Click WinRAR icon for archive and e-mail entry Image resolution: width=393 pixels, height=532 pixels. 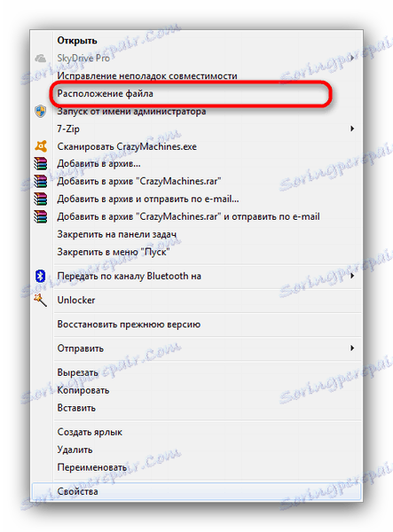(41, 199)
